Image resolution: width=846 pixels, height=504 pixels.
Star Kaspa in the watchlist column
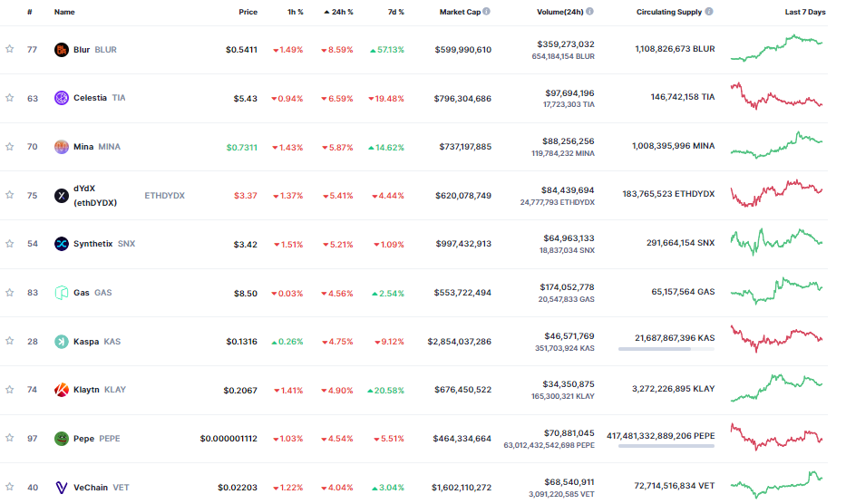click(10, 341)
